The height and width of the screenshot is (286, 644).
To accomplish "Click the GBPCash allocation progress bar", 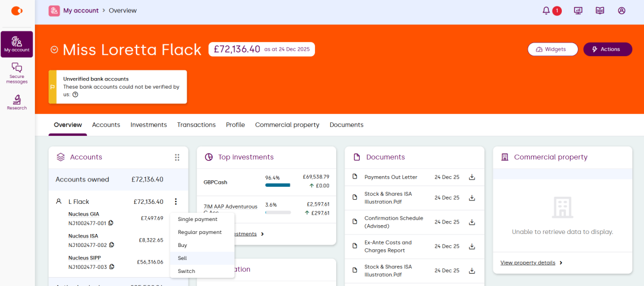I will (278, 185).
